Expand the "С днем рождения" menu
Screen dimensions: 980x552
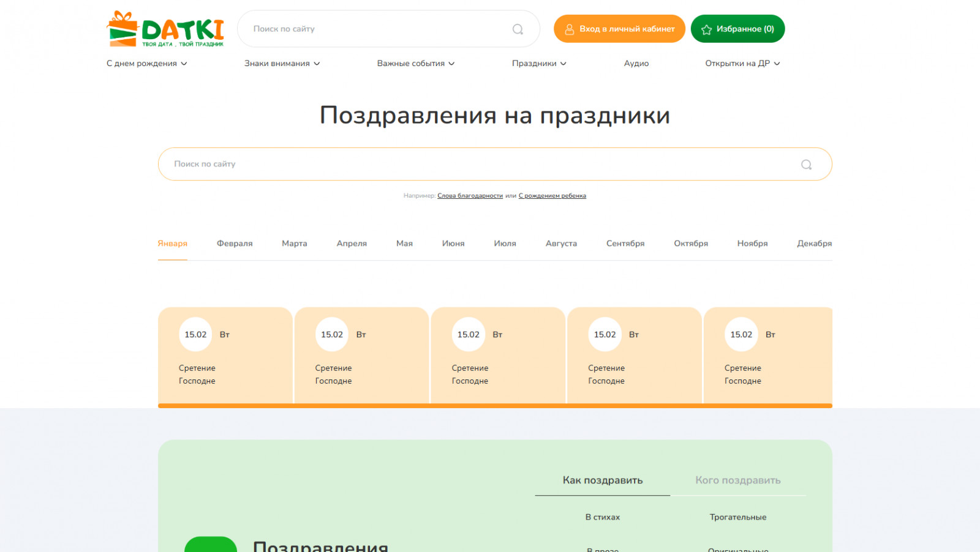click(x=147, y=64)
